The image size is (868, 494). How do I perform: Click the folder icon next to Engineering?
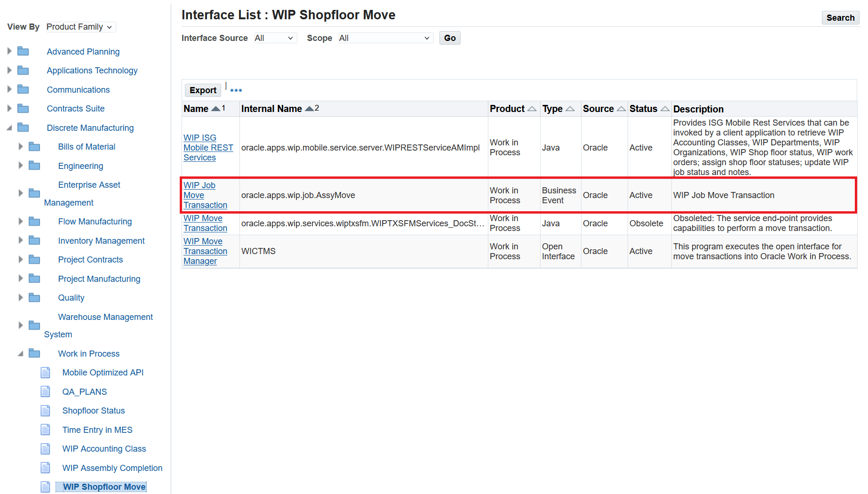(x=34, y=166)
